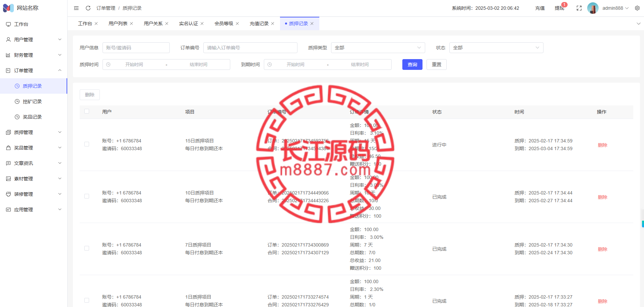Expand the 财务管理 sidebar menu

pos(34,55)
